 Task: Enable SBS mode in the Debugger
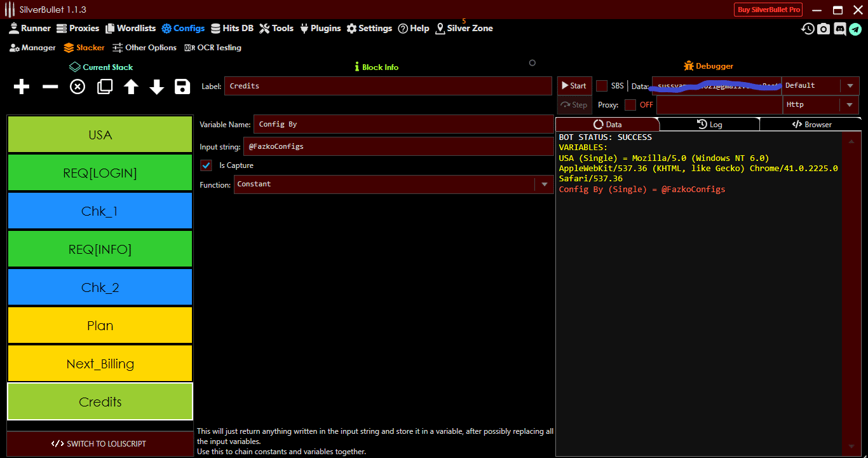tap(602, 85)
